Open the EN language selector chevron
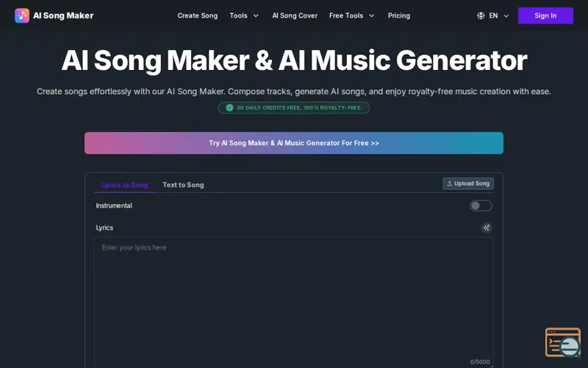The image size is (588, 368). [506, 15]
